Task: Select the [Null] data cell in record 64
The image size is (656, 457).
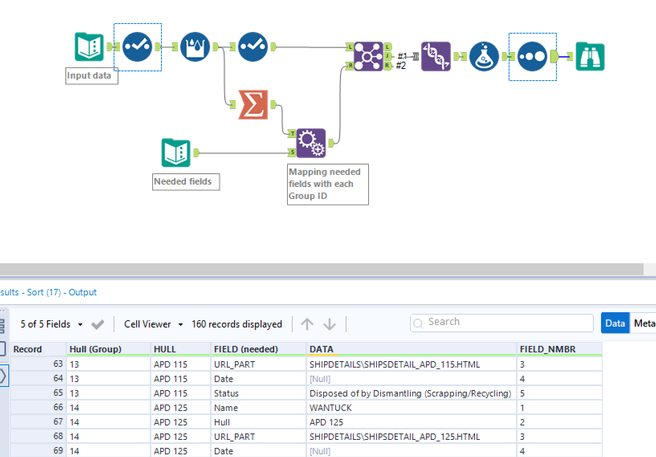Action: point(411,379)
